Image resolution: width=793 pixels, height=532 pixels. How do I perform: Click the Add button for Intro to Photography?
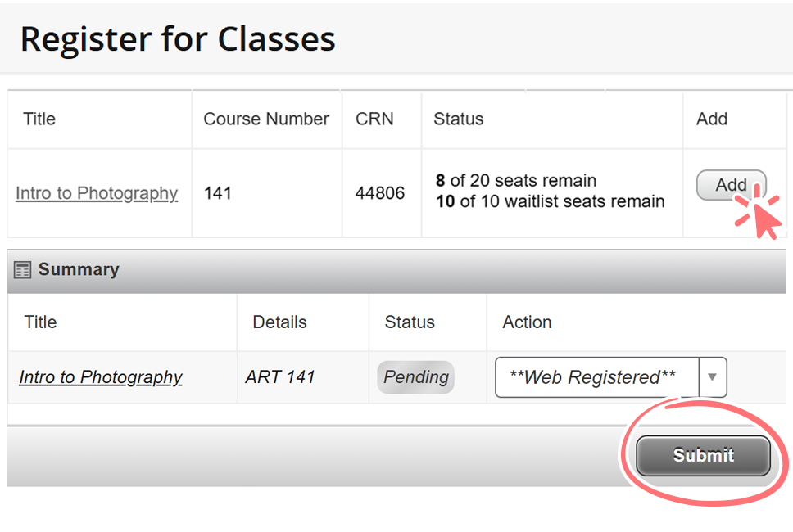pyautogui.click(x=730, y=185)
